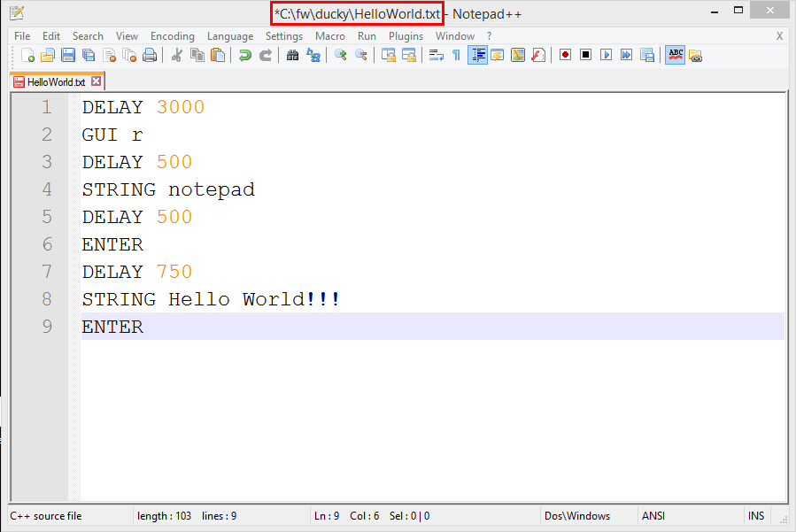Open the ? help menu
The height and width of the screenshot is (532, 796).
[490, 36]
